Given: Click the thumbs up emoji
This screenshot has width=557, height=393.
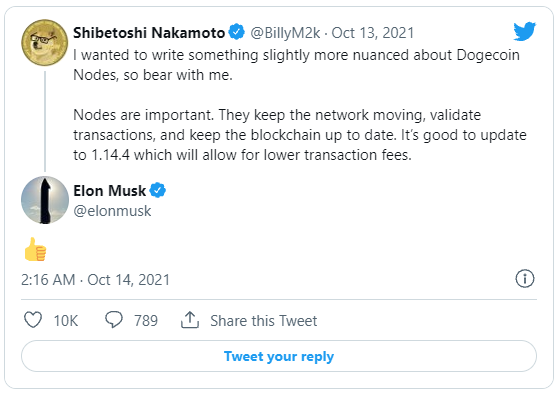Looking at the screenshot, I should tap(35, 249).
